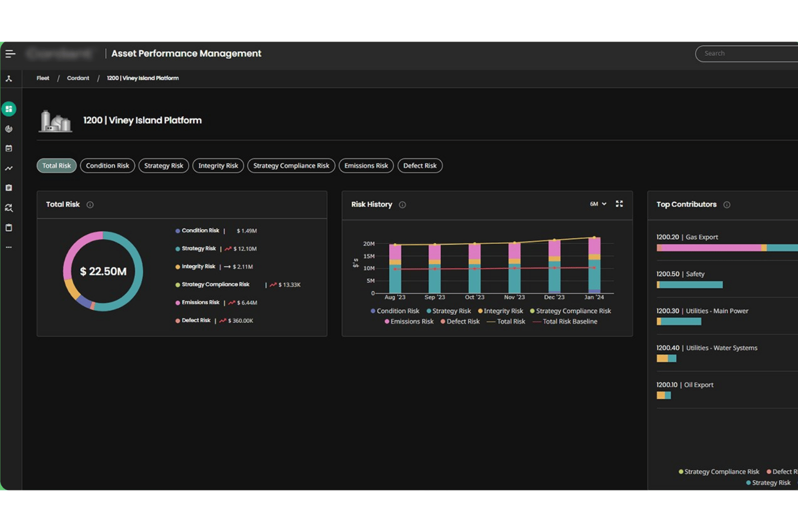Click the Total Risk info icon
798x532 pixels.
click(90, 205)
